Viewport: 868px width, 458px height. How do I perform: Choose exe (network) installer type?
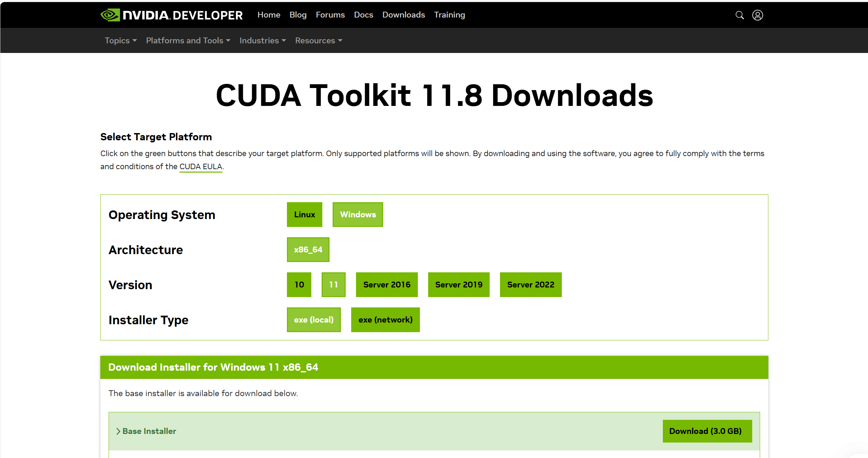coord(385,320)
